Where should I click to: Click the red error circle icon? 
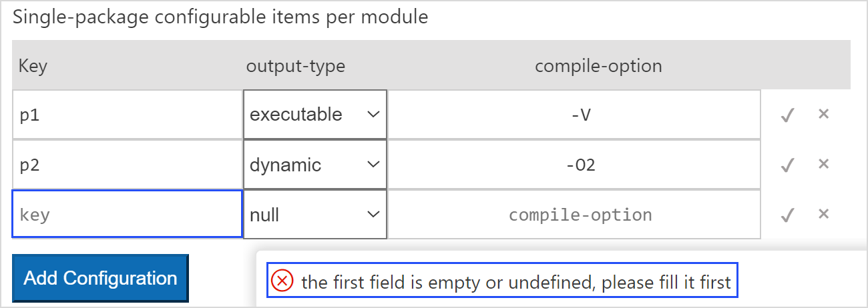pyautogui.click(x=282, y=282)
